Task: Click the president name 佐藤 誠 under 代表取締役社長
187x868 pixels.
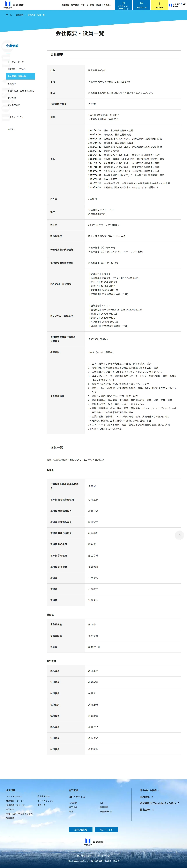Action: 92,104
